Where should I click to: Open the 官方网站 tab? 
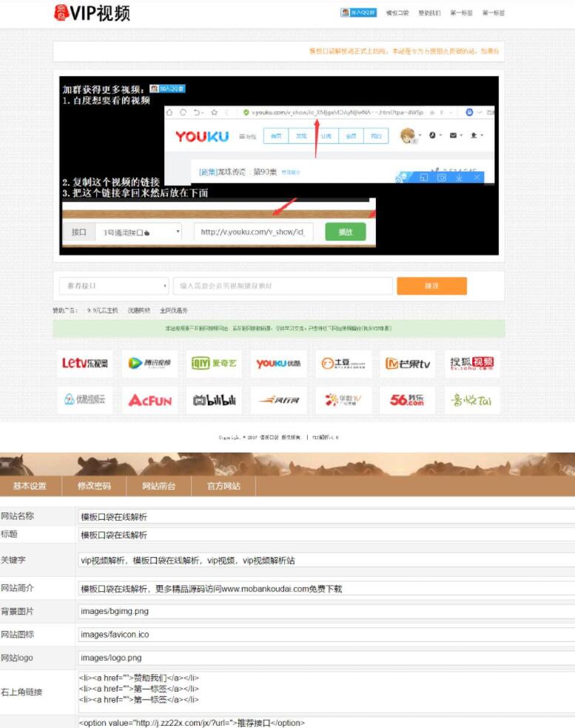[x=223, y=486]
